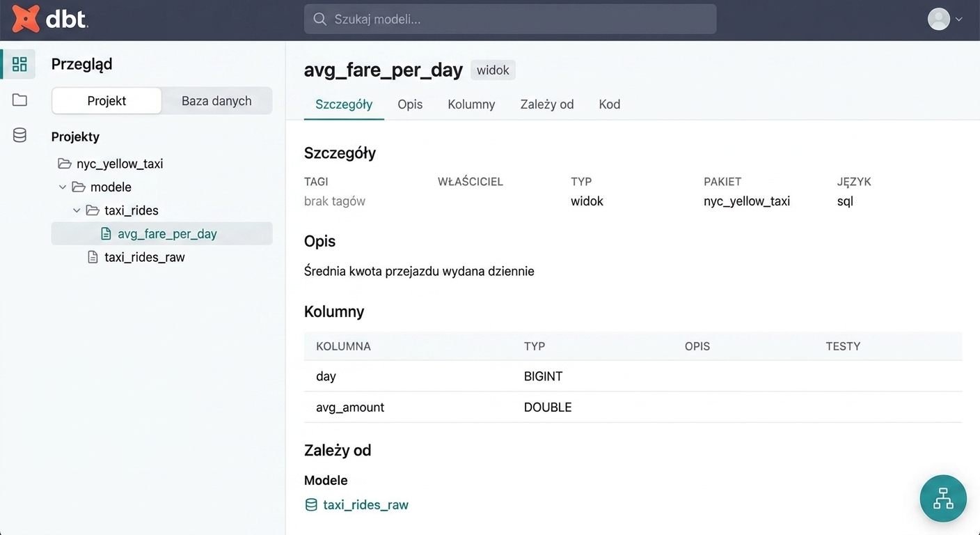Click the user avatar icon
This screenshot has width=980, height=535.
939,19
